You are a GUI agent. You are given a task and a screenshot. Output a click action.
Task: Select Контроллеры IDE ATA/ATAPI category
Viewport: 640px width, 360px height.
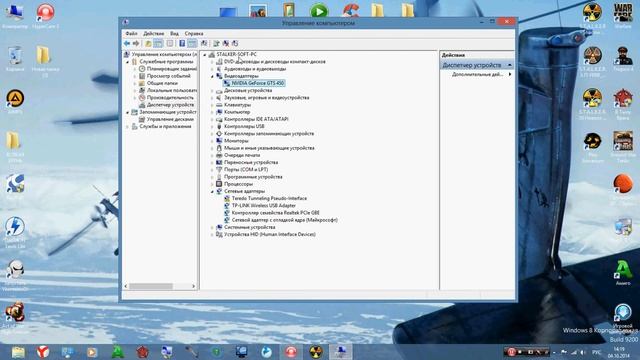pyautogui.click(x=256, y=119)
